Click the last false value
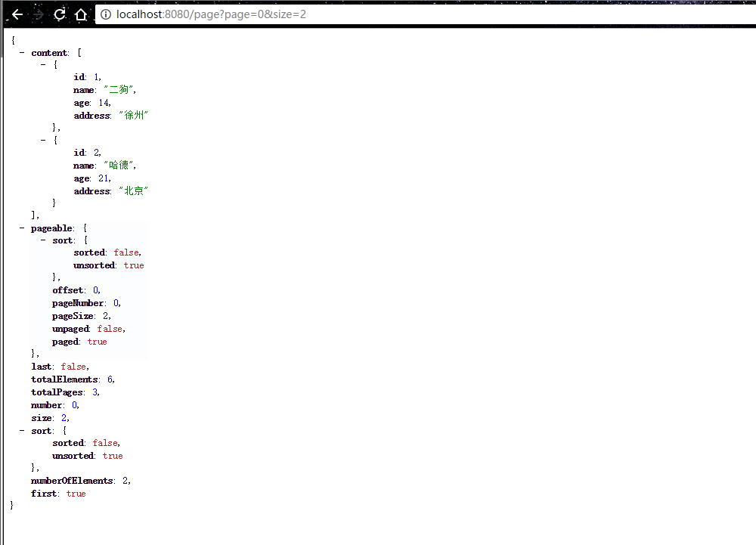This screenshot has height=545, width=756. 73,367
